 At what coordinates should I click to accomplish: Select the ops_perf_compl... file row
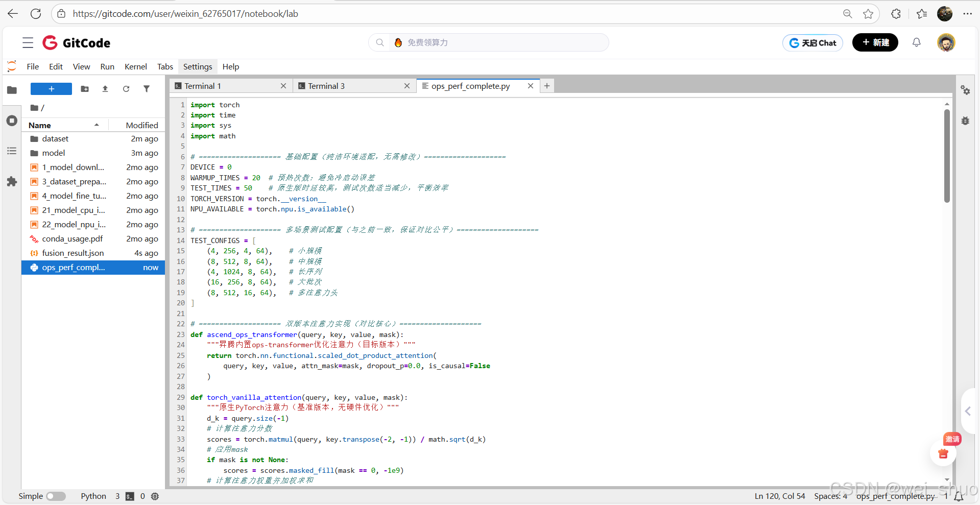coord(93,268)
